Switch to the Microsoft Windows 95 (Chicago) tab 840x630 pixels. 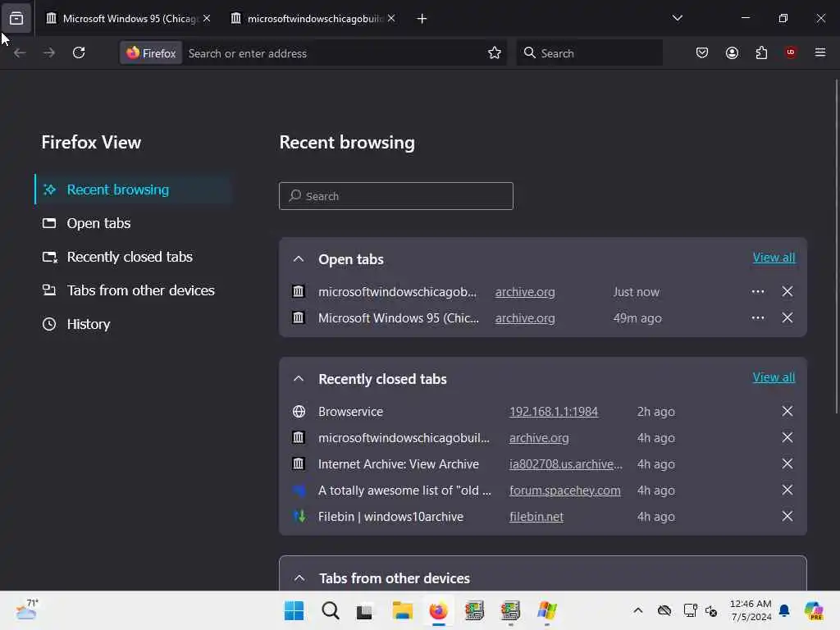[127, 19]
